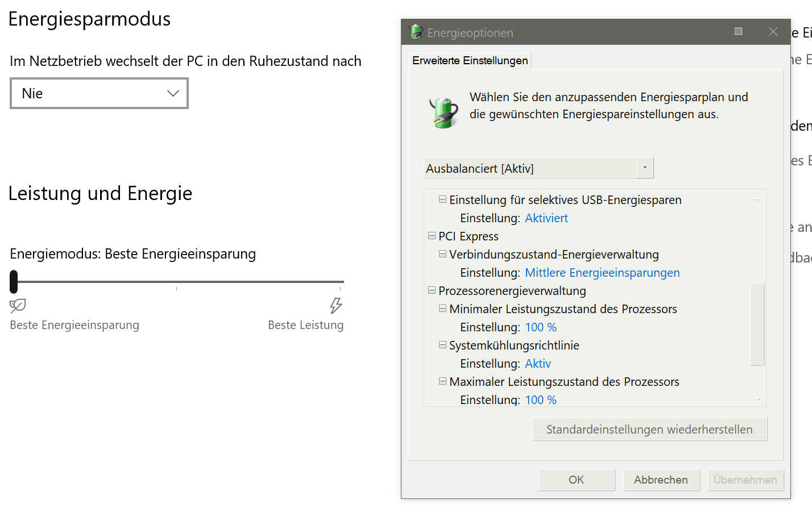This screenshot has width=812, height=512.
Task: Click the Energiemodus slider handle
Action: click(14, 282)
